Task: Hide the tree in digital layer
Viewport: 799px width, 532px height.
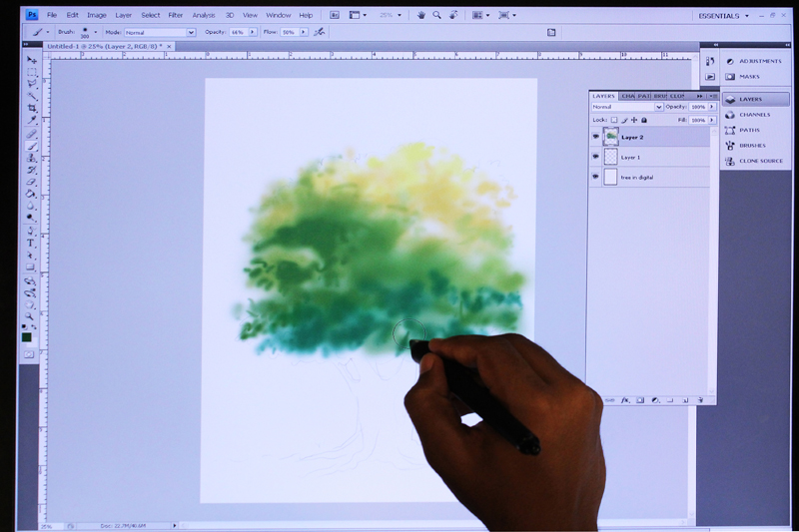Action: point(595,177)
